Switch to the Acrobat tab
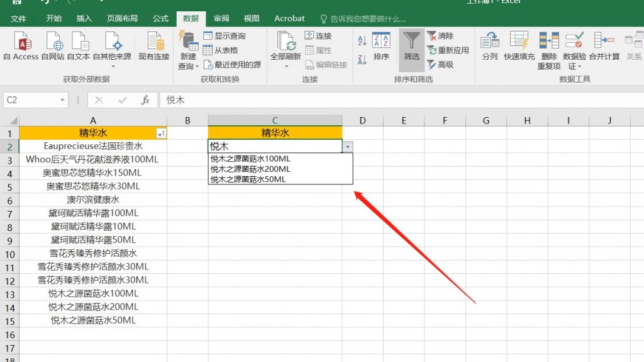The width and height of the screenshot is (644, 362). 289,18
